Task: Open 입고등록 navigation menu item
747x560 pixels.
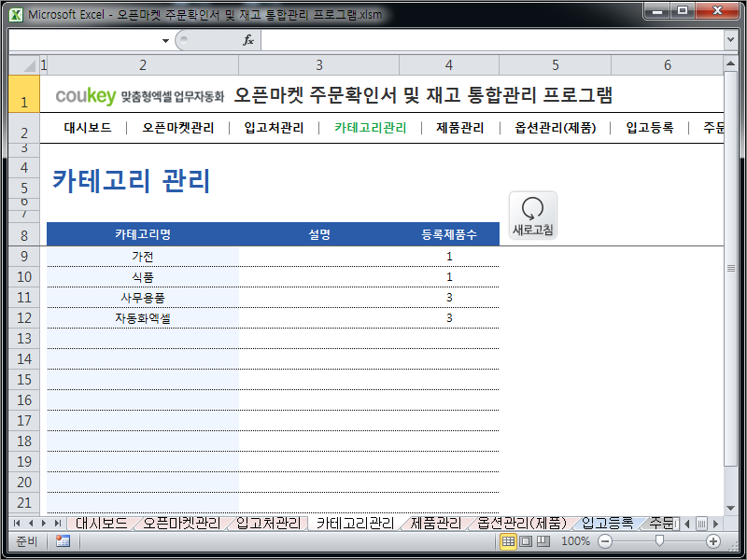Action: pos(650,128)
